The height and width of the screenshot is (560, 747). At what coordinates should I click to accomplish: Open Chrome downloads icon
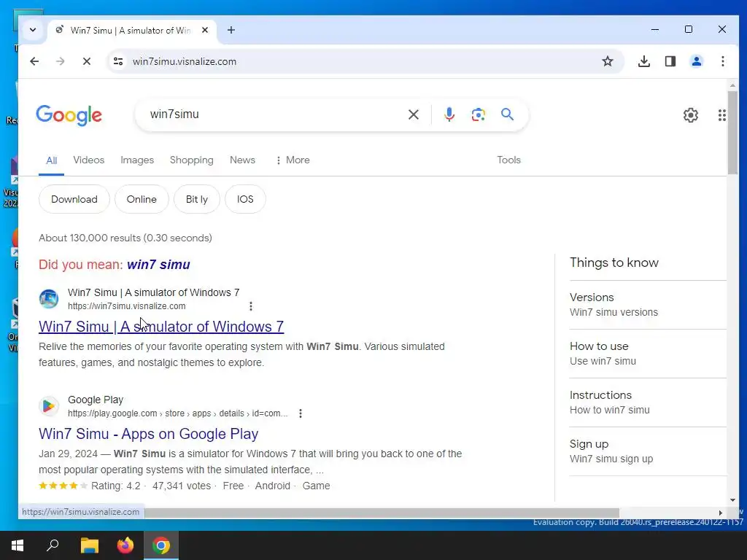pyautogui.click(x=643, y=61)
